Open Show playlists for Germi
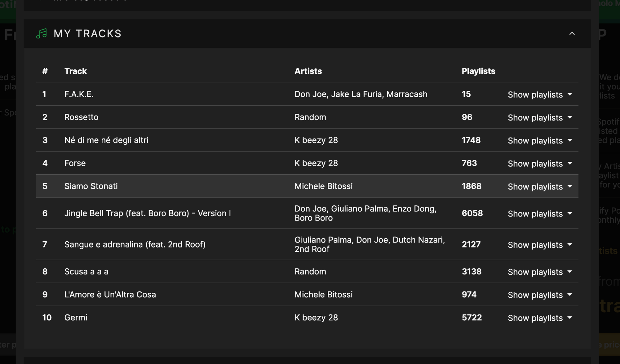This screenshot has height=364, width=620. point(540,318)
